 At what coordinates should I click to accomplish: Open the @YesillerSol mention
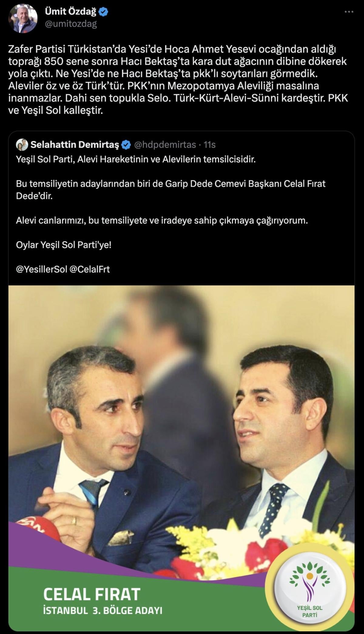point(42,269)
